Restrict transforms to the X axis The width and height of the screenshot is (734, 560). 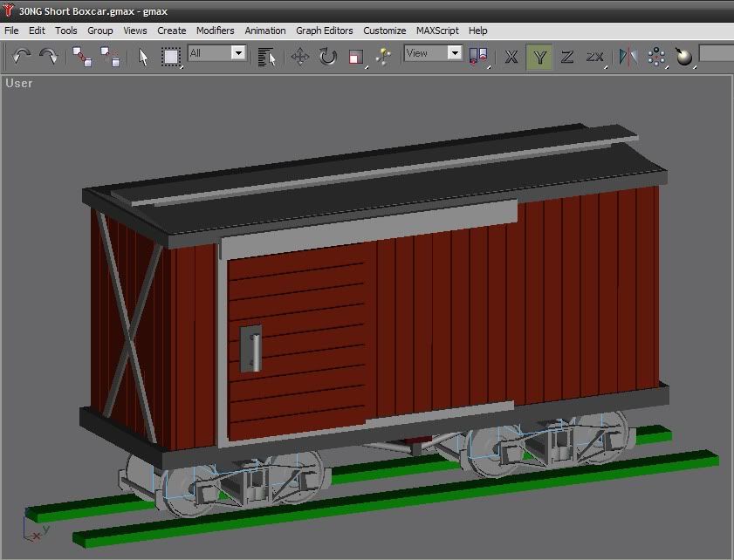(x=511, y=57)
